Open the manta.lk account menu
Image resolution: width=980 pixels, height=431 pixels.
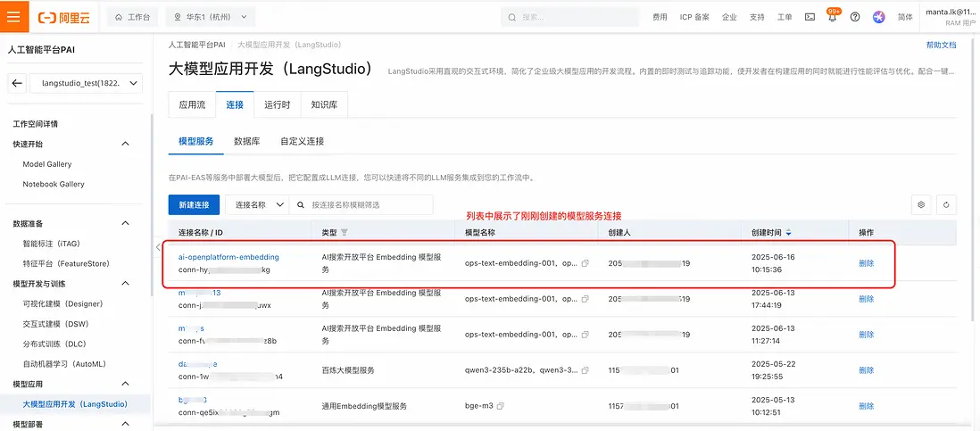(x=951, y=17)
